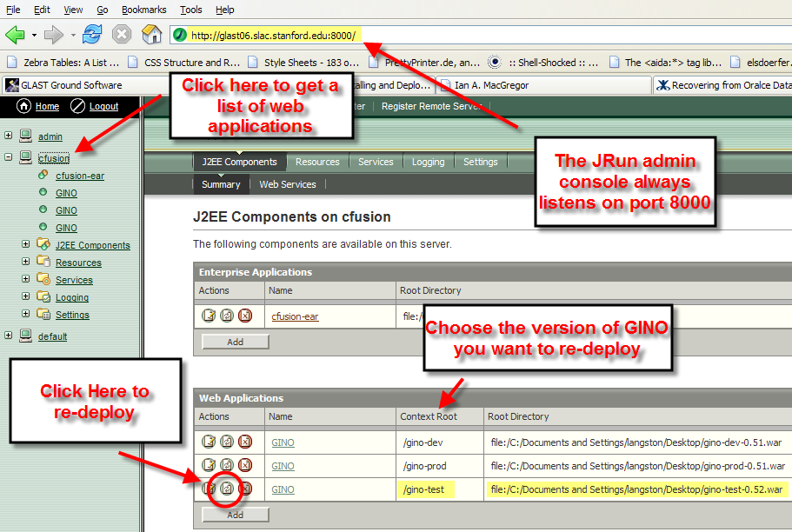This screenshot has height=532, width=792.
Task: Click the cfusion-ear icon in sidebar tree
Action: pos(43,175)
